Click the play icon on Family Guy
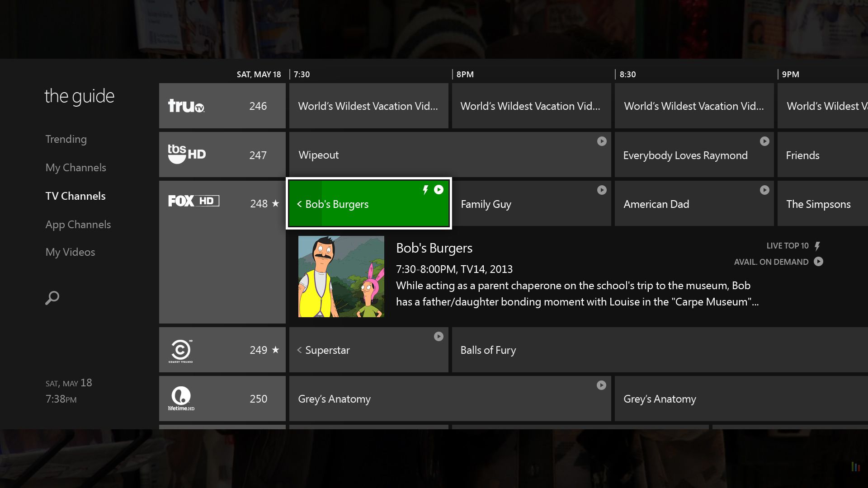868x488 pixels. (602, 190)
